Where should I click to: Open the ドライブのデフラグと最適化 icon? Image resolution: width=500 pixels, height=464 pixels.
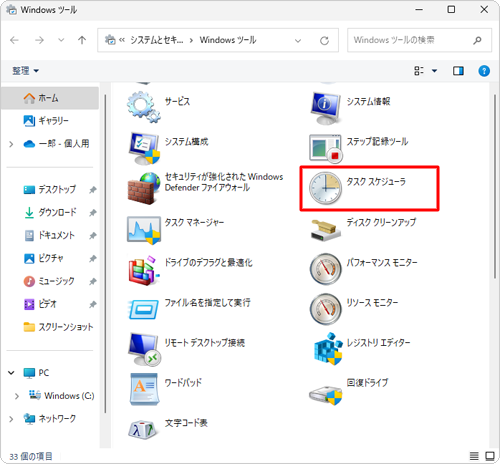click(144, 270)
